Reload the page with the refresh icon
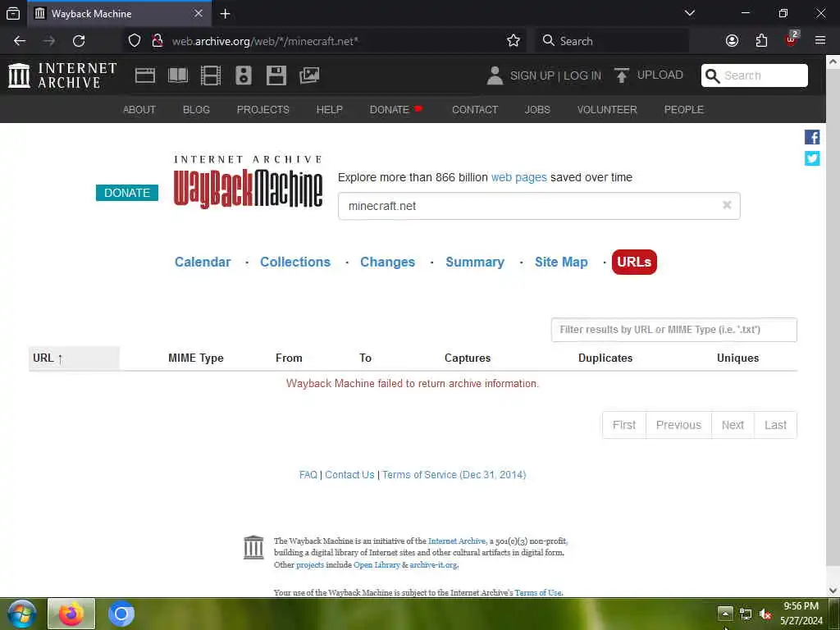 79,41
